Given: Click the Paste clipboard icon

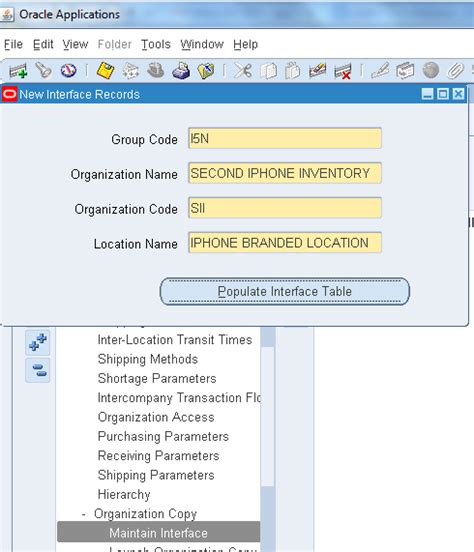Looking at the screenshot, I should click(x=292, y=70).
